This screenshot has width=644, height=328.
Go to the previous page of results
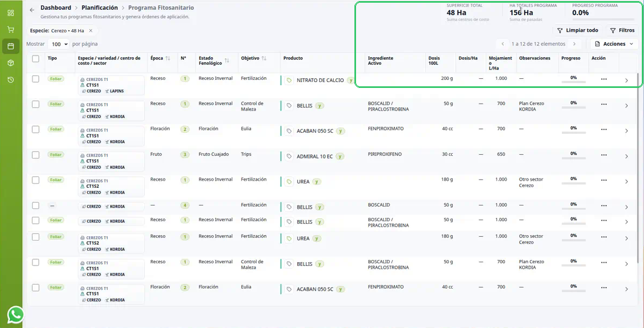(x=502, y=44)
